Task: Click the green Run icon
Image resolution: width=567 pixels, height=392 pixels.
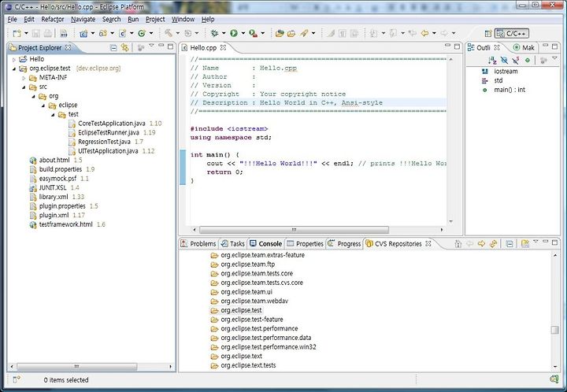Action: [x=234, y=33]
